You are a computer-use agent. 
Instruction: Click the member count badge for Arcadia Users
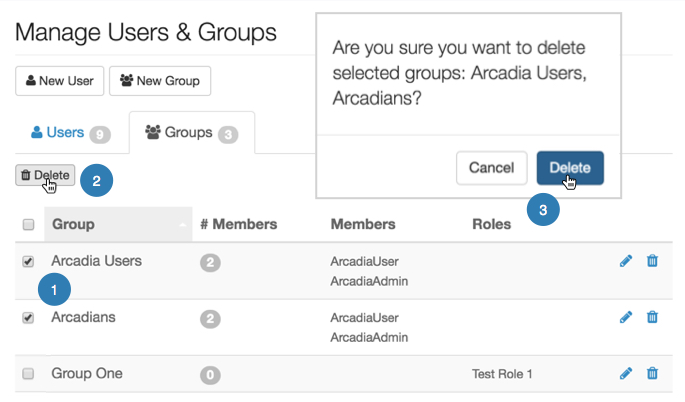210,262
